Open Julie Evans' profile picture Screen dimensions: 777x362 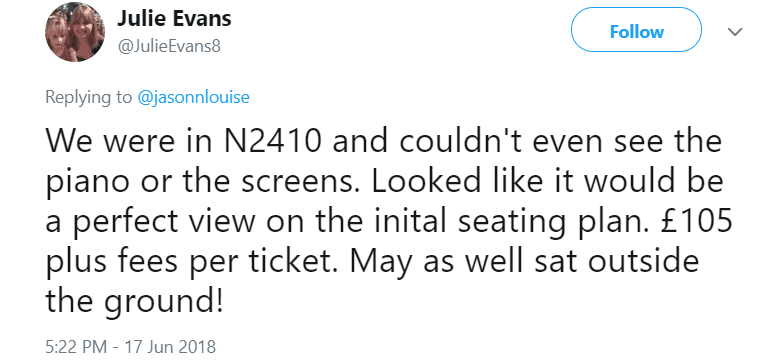coord(75,32)
